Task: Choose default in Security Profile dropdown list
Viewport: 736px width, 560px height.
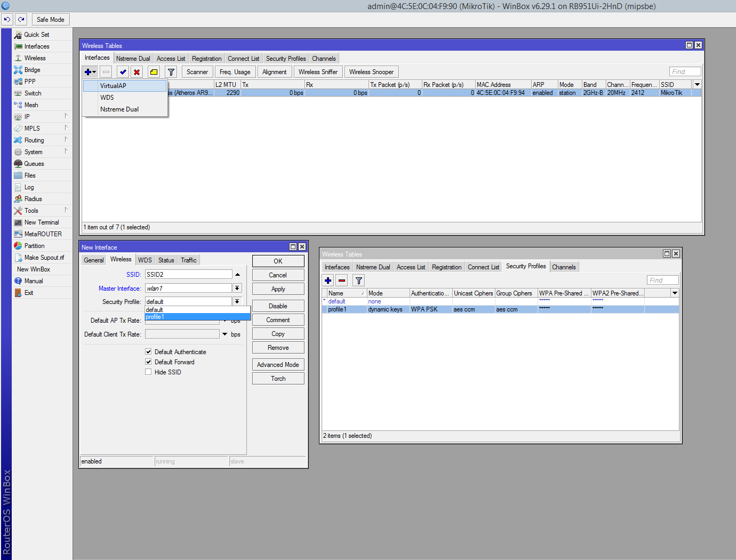Action: (x=197, y=309)
